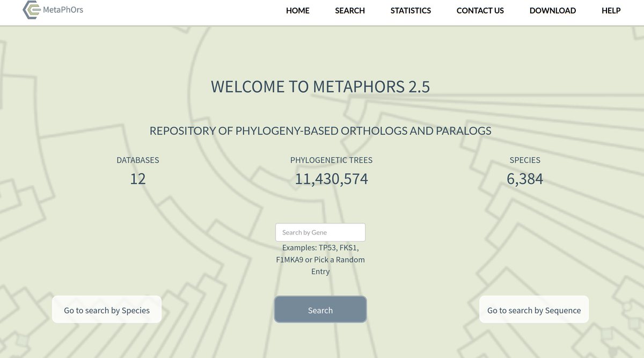This screenshot has height=358, width=644.
Task: Go to the SEARCH page
Action: [x=350, y=11]
